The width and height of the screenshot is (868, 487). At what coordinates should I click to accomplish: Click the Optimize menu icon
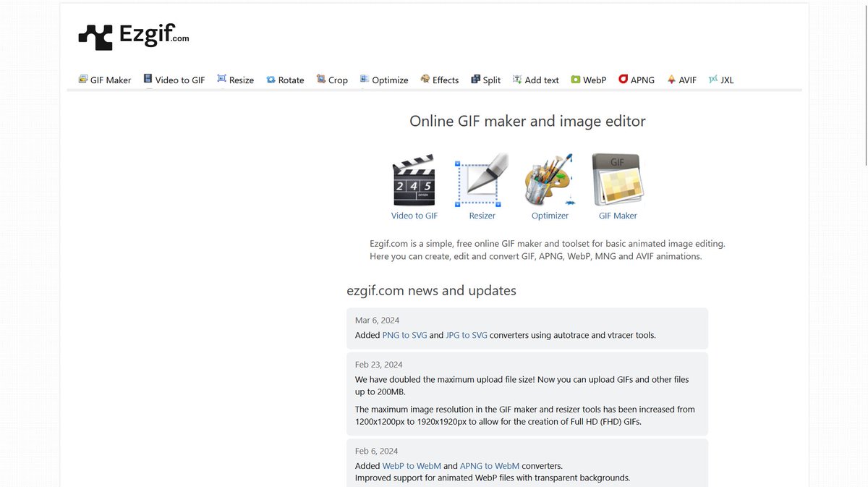pyautogui.click(x=365, y=79)
